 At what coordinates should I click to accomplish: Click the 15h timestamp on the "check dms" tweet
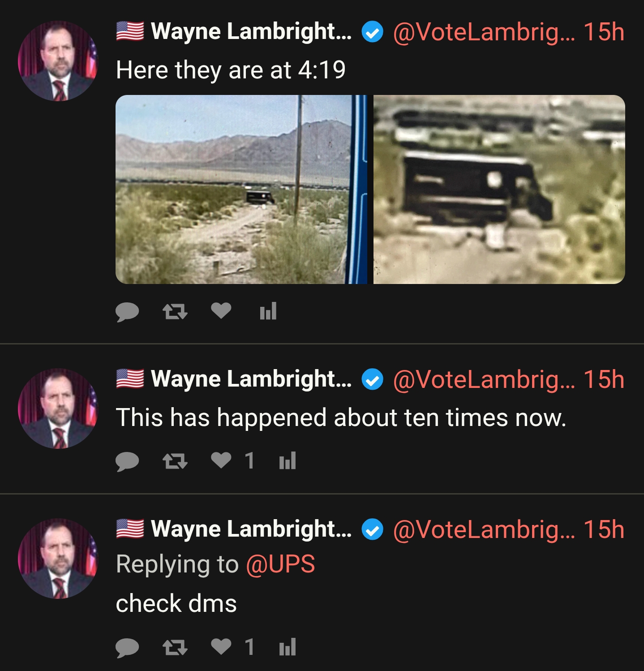coord(604,529)
